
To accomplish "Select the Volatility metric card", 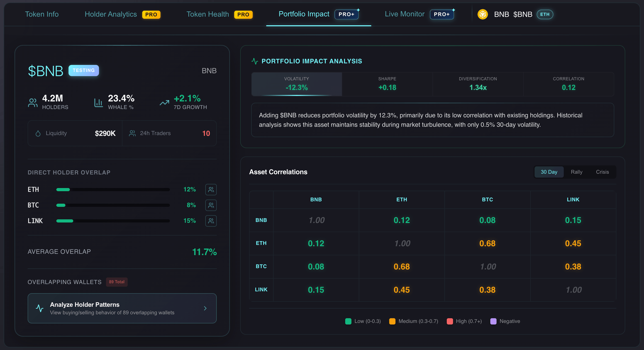I will 297,84.
